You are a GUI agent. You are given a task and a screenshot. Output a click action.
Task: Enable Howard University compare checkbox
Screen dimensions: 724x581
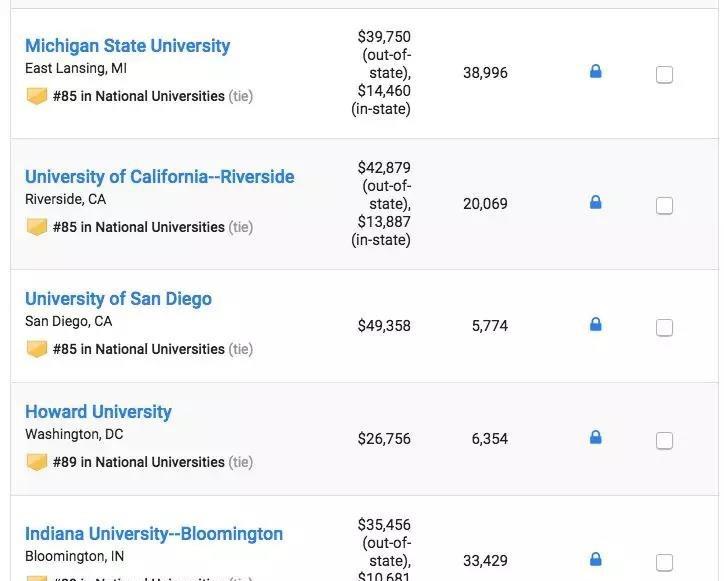click(664, 441)
